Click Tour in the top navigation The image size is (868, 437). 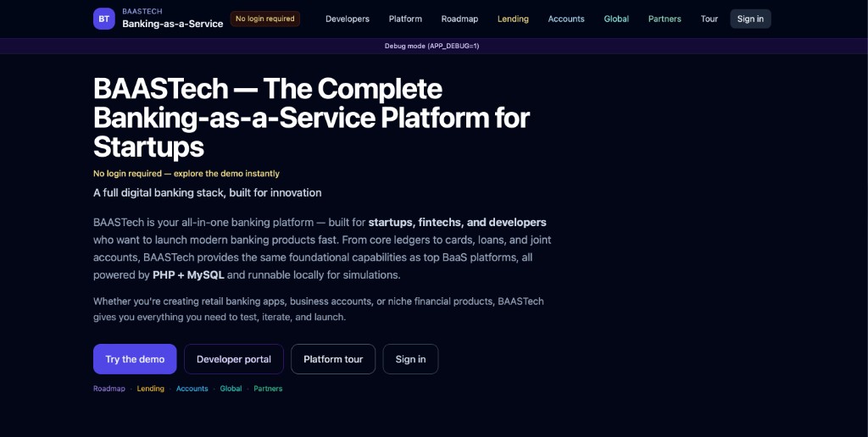click(709, 19)
